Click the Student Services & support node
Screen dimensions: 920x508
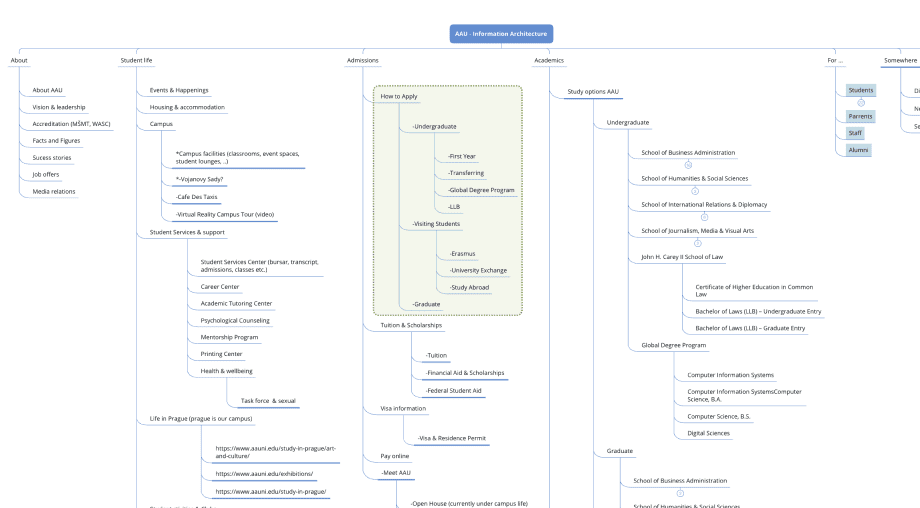[187, 232]
